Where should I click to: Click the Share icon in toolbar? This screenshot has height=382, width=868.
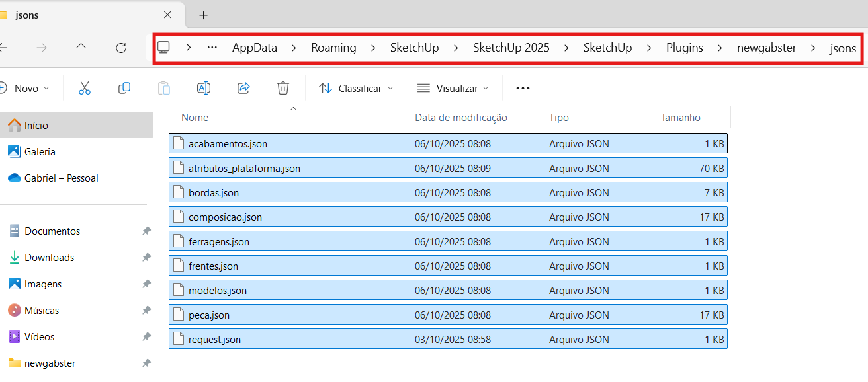[243, 88]
